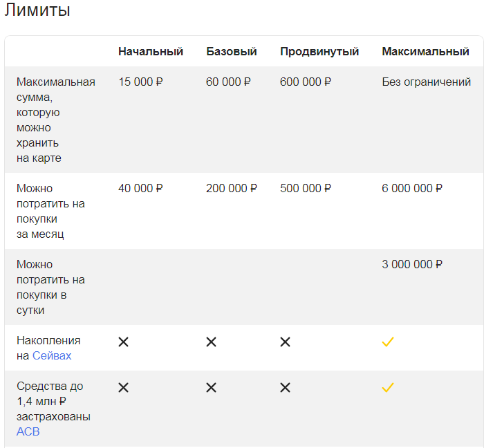Click the cross icon for Базовый in Накопления row
This screenshot has height=448, width=484.
211,342
